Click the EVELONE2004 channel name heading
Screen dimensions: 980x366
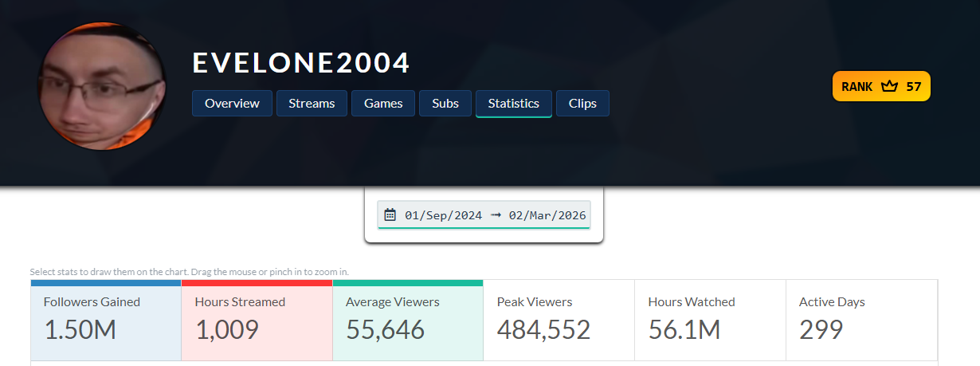[x=301, y=63]
